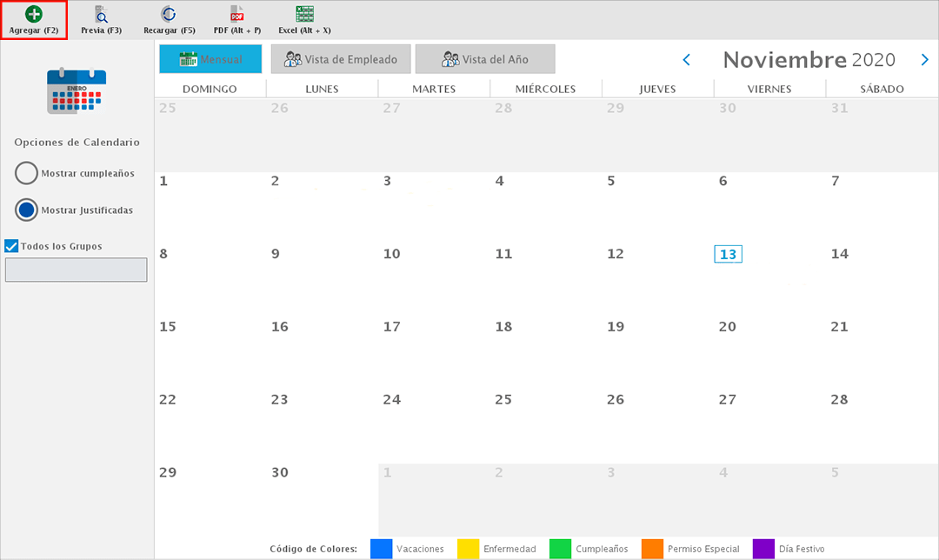Viewport: 939px width, 560px height.
Task: Advance to next month with right arrow
Action: click(924, 60)
